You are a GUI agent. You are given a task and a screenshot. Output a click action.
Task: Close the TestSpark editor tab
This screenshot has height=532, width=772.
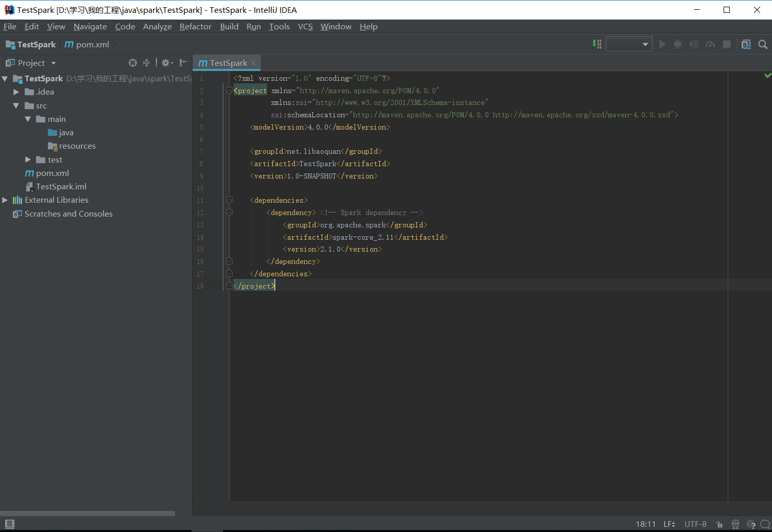[x=254, y=63]
